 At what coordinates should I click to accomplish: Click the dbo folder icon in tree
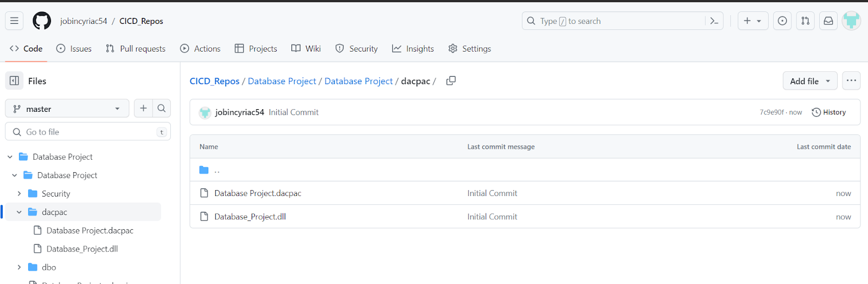pyautogui.click(x=33, y=267)
